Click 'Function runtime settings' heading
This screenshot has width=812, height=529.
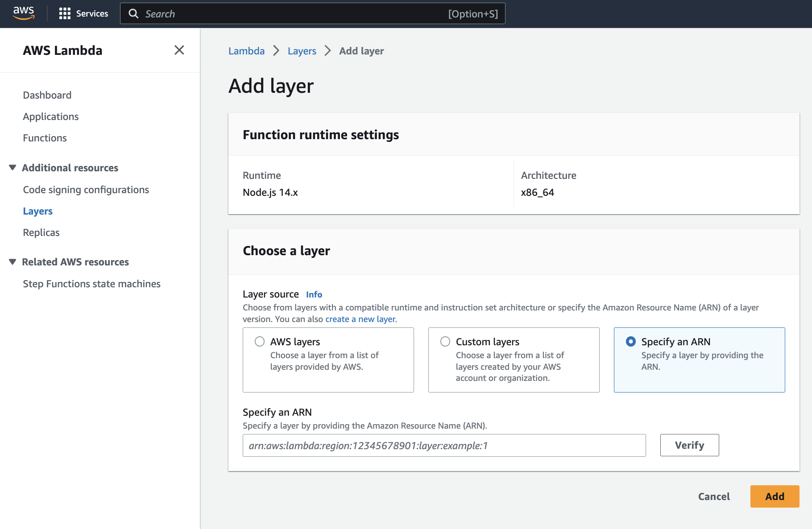(321, 135)
